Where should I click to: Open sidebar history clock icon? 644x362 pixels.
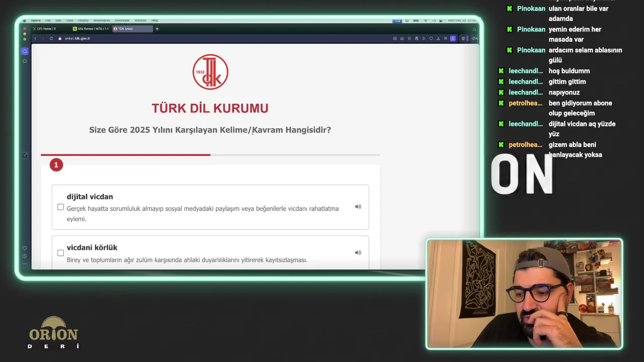25,256
